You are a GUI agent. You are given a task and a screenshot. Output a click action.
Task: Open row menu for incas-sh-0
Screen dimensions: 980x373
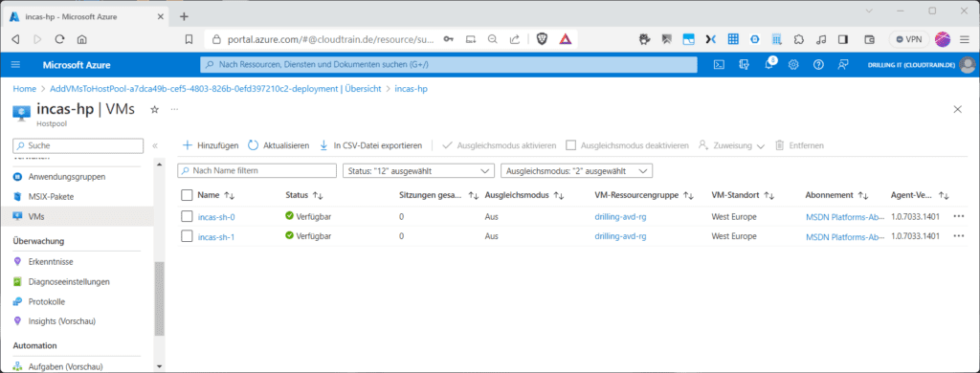click(959, 217)
